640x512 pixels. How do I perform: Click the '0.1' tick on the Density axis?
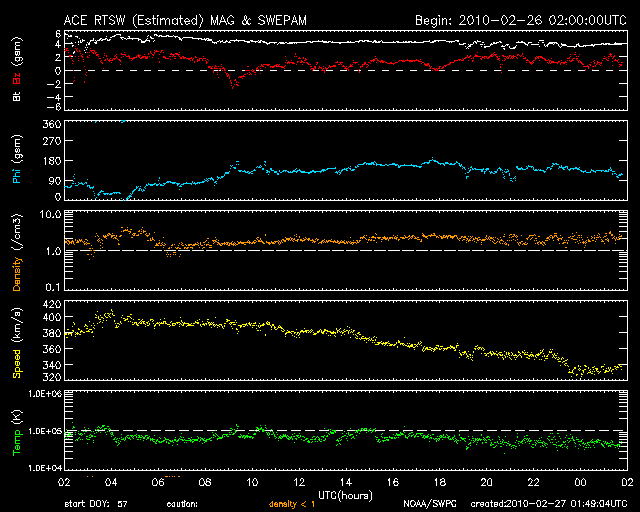53,287
